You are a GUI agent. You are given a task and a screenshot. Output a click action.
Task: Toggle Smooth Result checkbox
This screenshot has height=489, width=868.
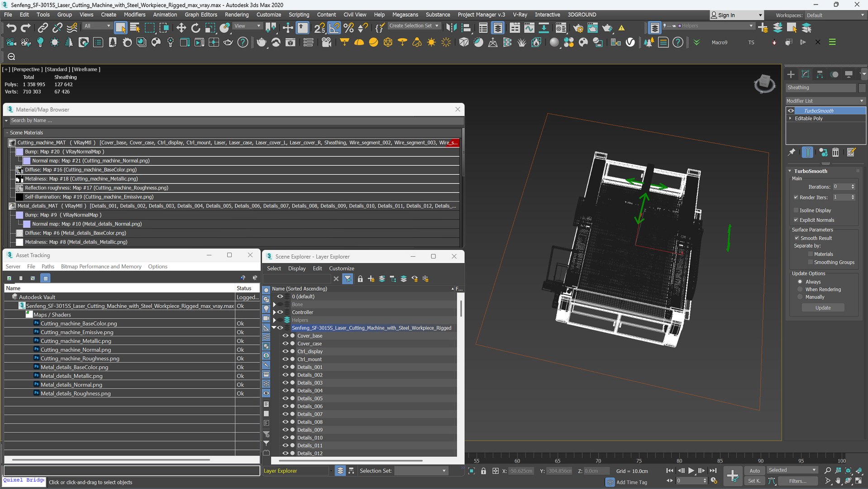coord(797,238)
